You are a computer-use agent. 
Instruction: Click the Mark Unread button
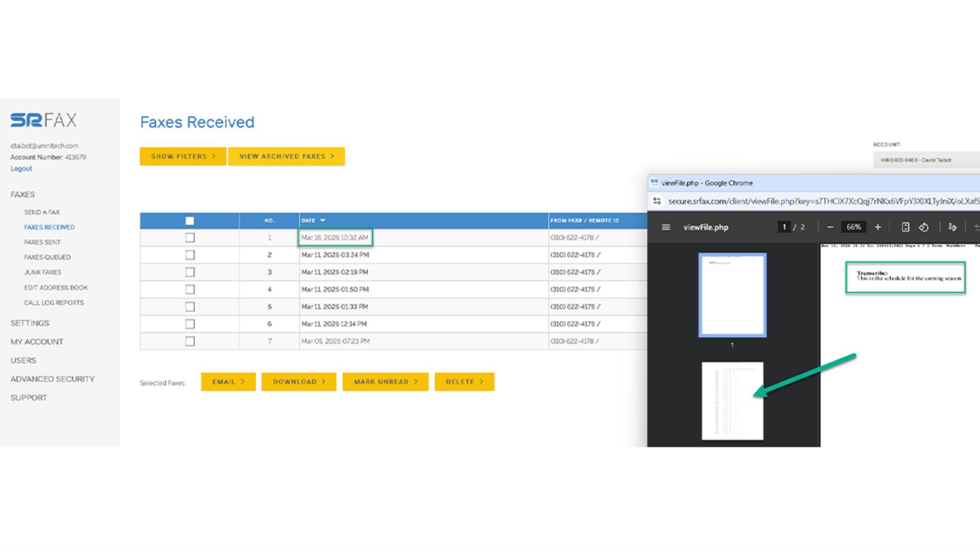coord(385,381)
